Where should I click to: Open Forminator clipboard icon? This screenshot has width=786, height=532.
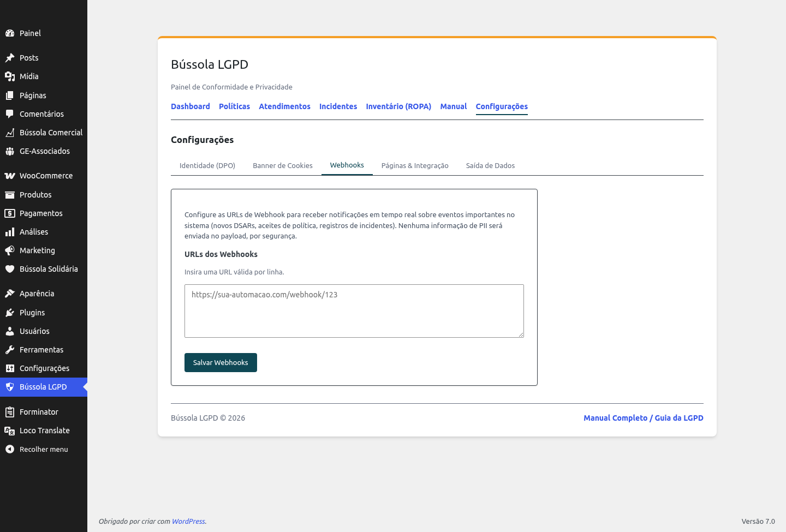[x=10, y=412]
